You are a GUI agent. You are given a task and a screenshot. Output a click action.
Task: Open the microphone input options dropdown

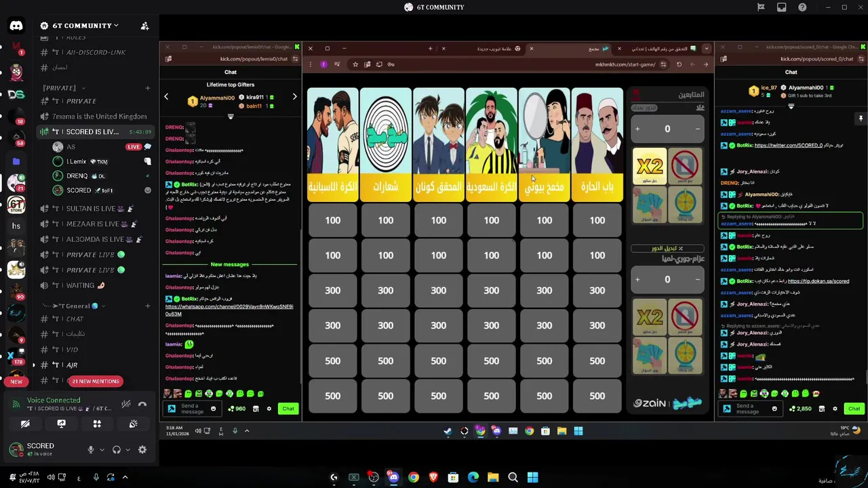point(102,449)
